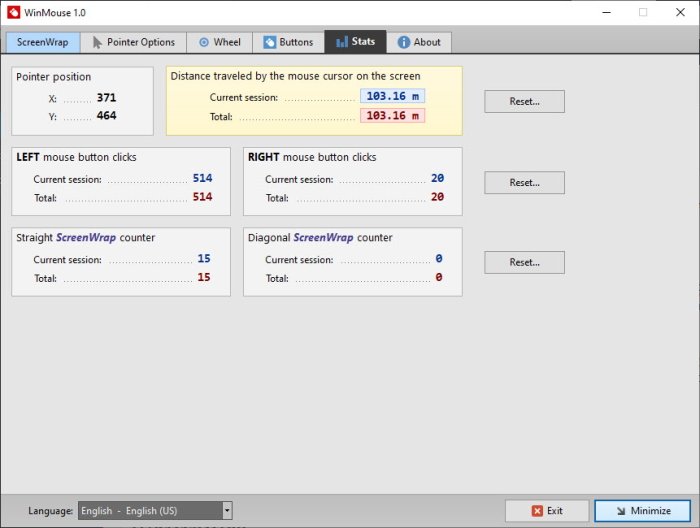Click the Diagonal ScreenWrap counter heading
Screen dimensions: 700x528
pos(320,237)
